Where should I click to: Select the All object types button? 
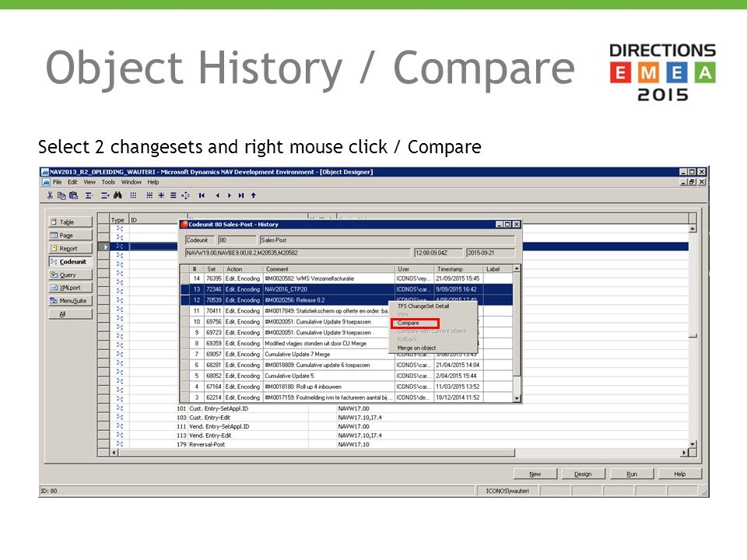coord(71,314)
